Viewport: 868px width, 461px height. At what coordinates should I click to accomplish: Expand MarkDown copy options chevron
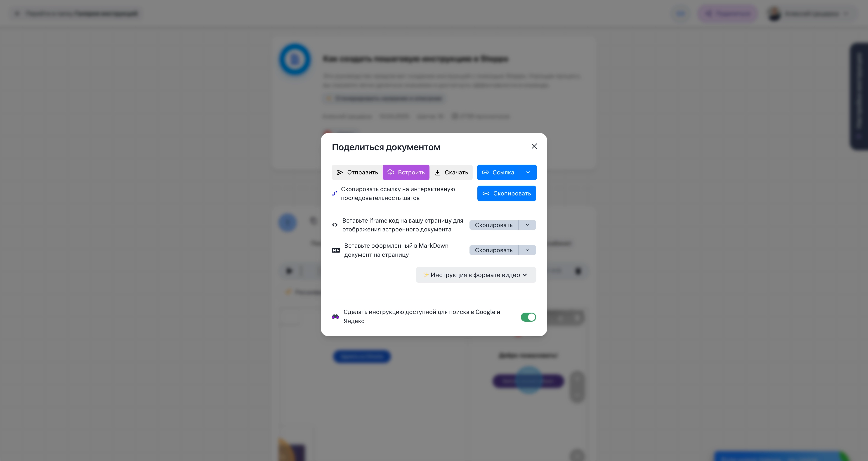[527, 250]
